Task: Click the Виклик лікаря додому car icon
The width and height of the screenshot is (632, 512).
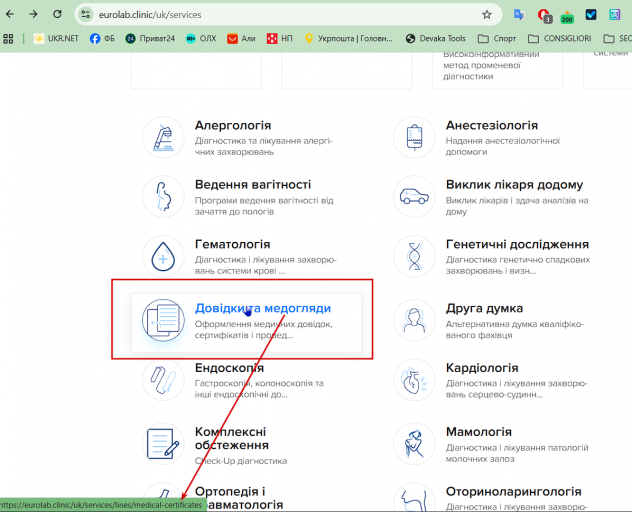Action: pyautogui.click(x=414, y=197)
